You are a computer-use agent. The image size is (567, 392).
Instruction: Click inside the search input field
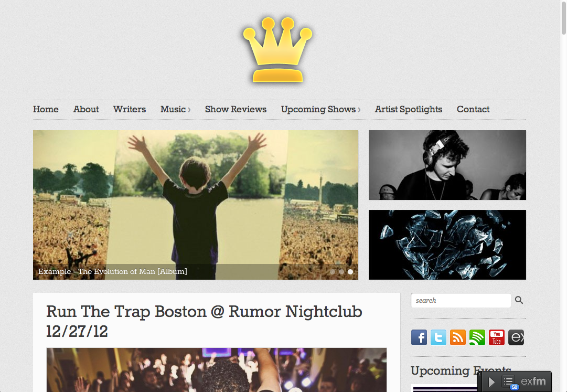[461, 300]
